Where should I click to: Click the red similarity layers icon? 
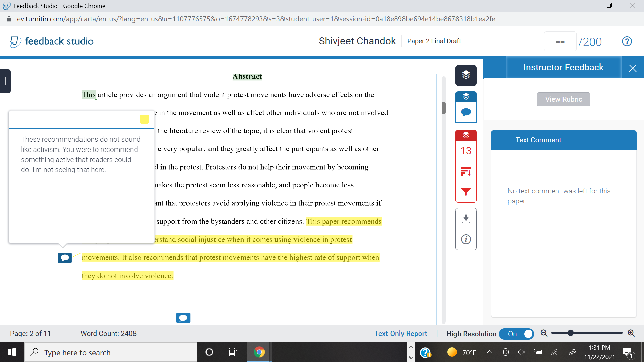pos(466,135)
